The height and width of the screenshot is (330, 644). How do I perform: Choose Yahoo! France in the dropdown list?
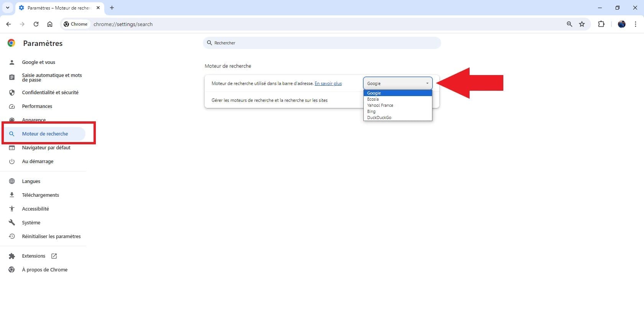(398, 105)
